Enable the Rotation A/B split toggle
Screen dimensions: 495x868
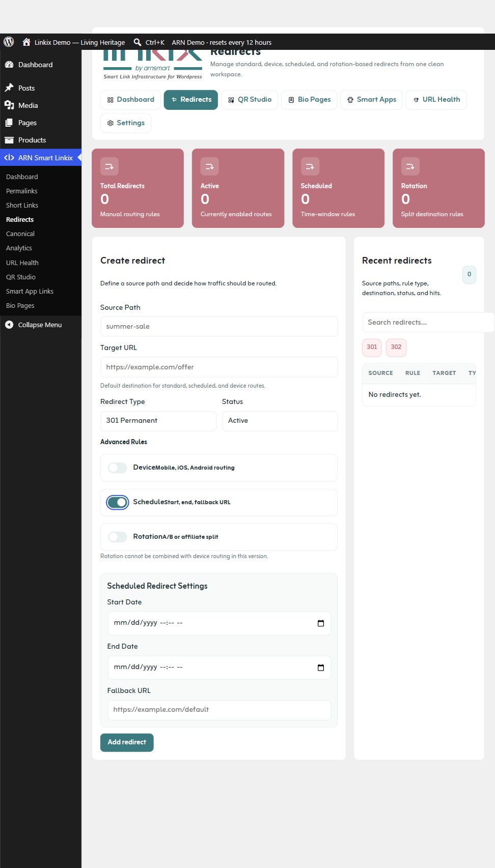pos(118,537)
